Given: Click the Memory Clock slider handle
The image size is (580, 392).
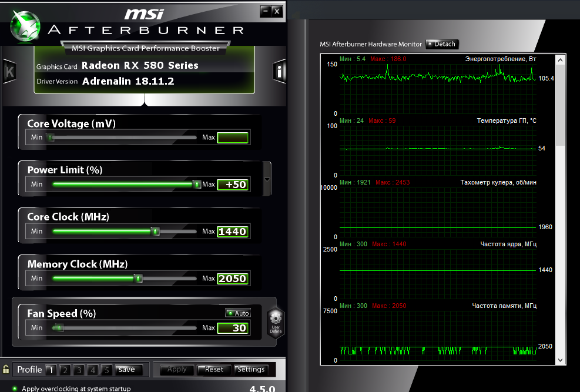Looking at the screenshot, I should pos(138,279).
